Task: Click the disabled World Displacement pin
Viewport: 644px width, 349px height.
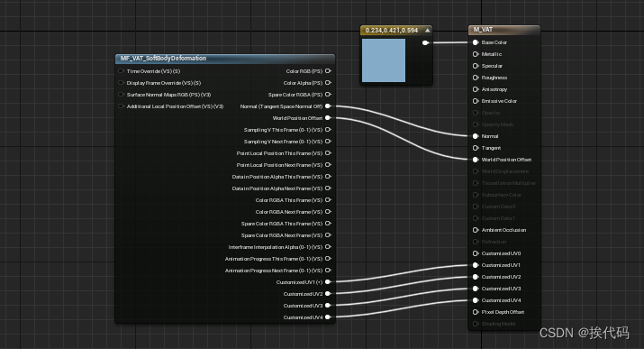Action: 476,171
